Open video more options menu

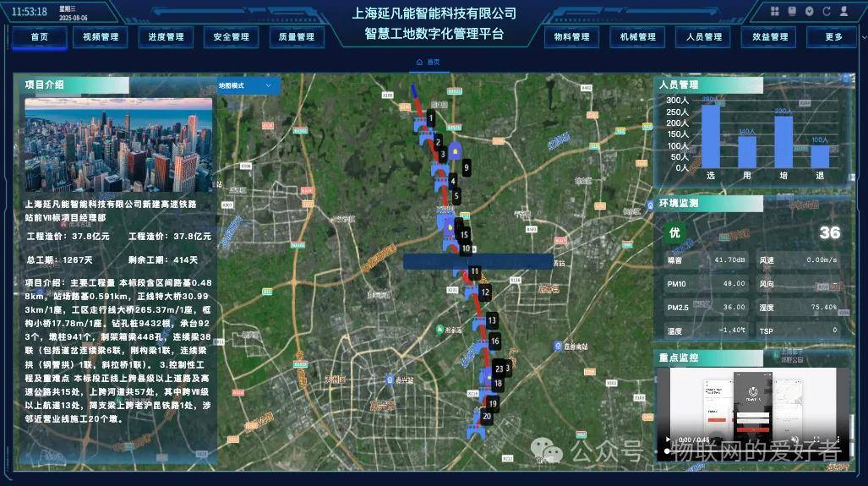tap(838, 440)
